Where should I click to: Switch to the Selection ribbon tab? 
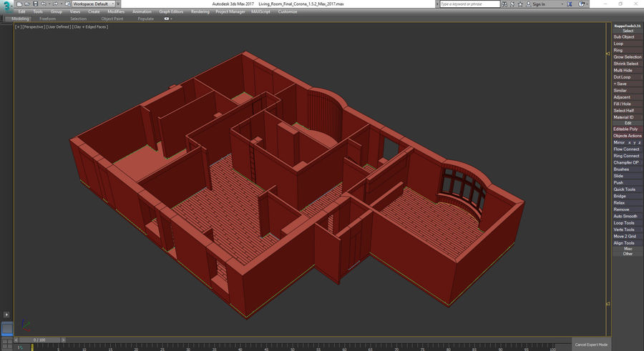[78, 19]
